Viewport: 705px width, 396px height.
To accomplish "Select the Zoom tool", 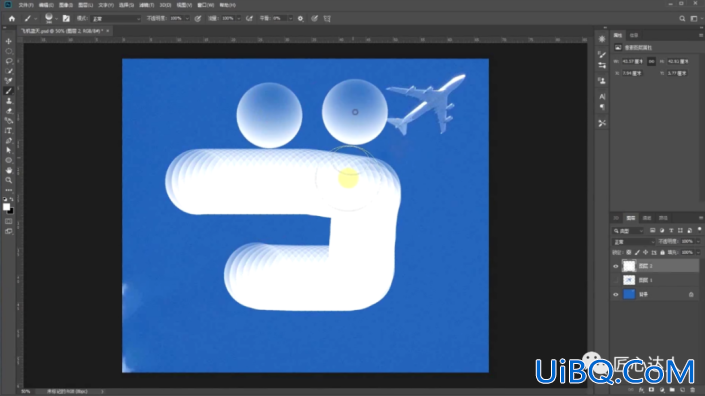I will (x=9, y=180).
